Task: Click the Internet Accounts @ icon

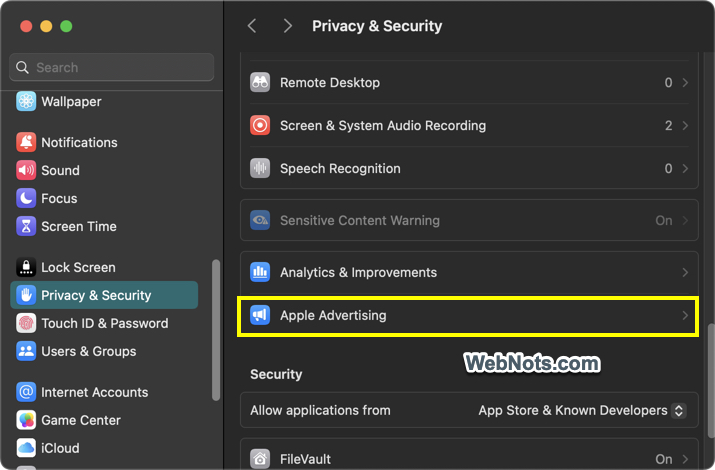Action: 26,392
